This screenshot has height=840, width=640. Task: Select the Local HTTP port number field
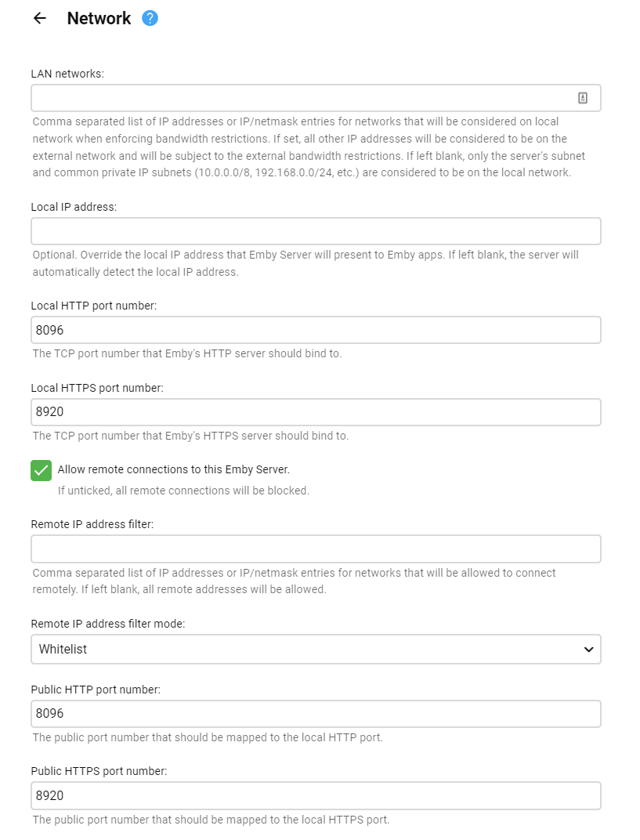316,330
